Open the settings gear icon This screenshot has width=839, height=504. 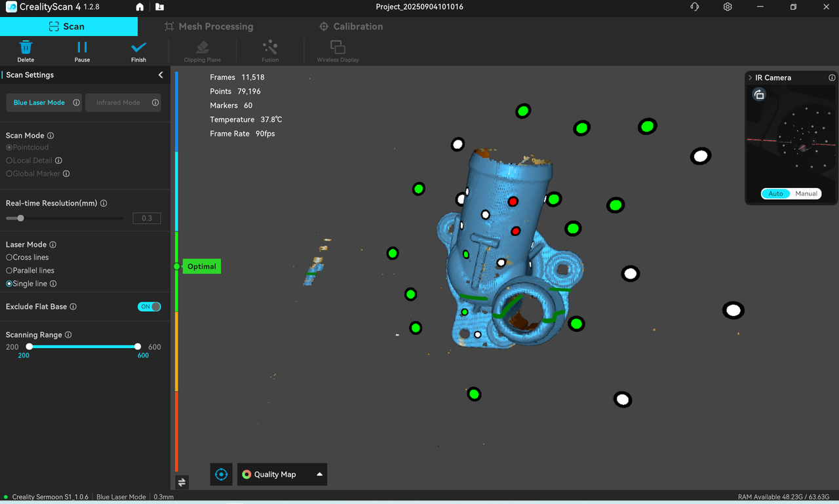(x=728, y=7)
